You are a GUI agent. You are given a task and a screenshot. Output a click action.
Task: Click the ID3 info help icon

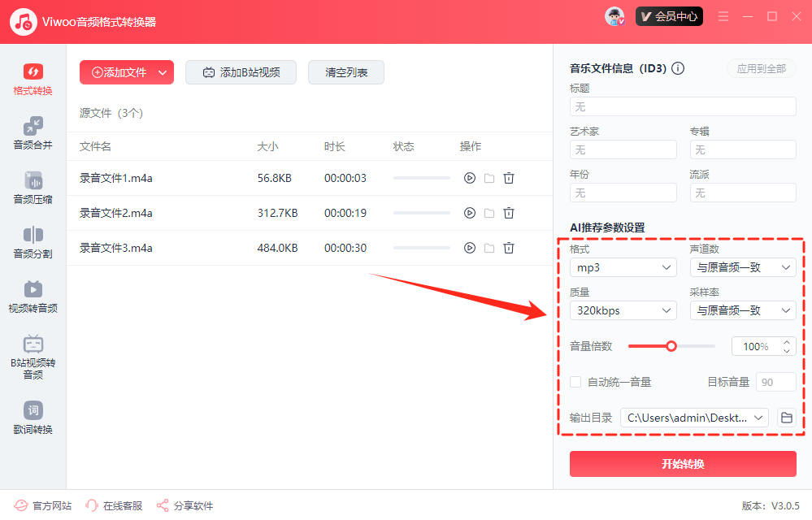tap(678, 69)
